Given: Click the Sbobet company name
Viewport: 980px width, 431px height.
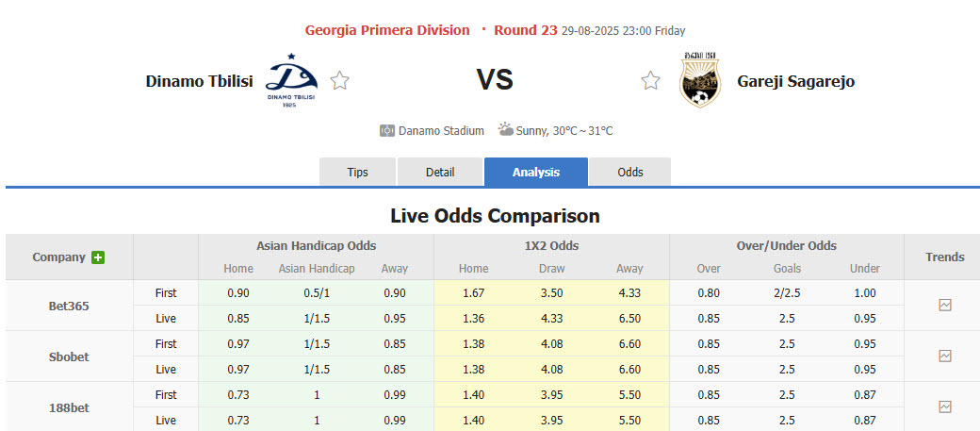Looking at the screenshot, I should [x=69, y=356].
